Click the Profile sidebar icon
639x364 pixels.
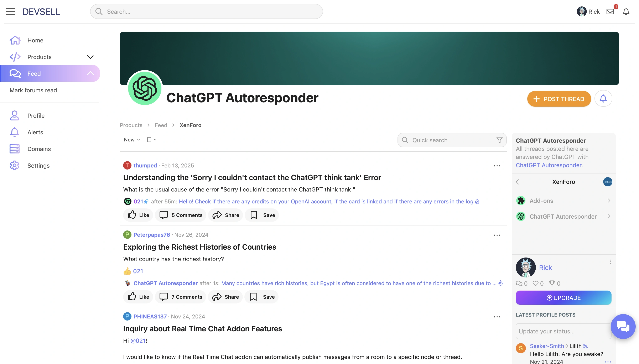pyautogui.click(x=15, y=115)
